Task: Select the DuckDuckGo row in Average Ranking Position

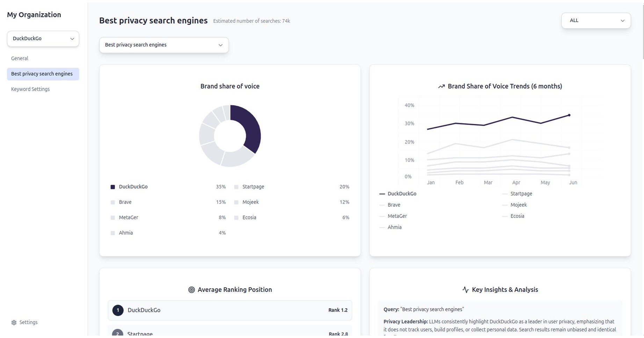Action: point(230,310)
